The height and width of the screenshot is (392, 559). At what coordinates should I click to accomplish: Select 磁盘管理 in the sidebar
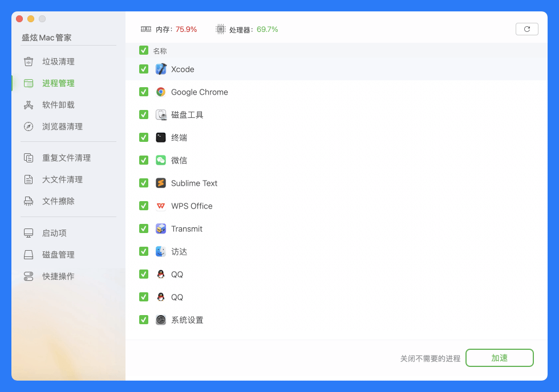click(x=58, y=255)
